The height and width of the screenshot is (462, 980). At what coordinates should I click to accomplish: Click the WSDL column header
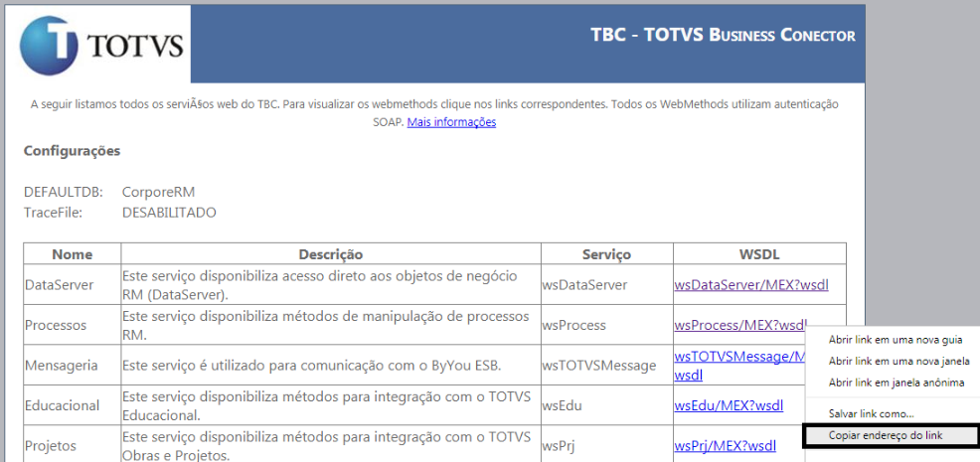click(760, 254)
